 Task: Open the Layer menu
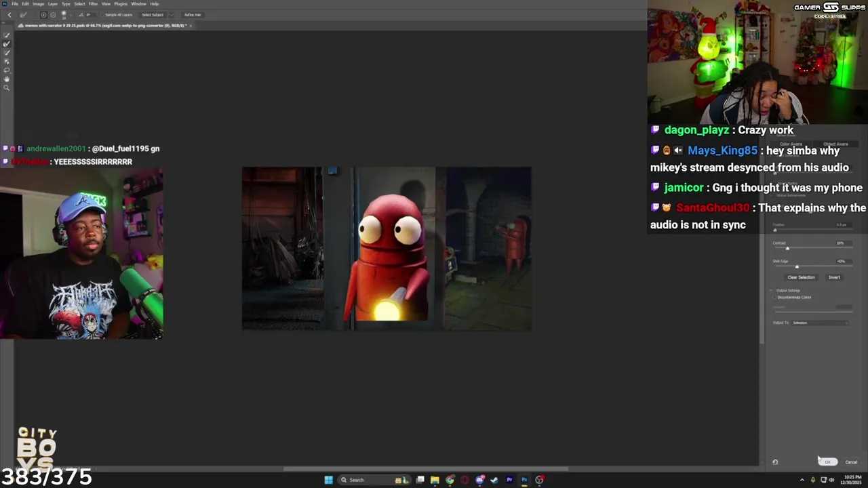pos(53,3)
